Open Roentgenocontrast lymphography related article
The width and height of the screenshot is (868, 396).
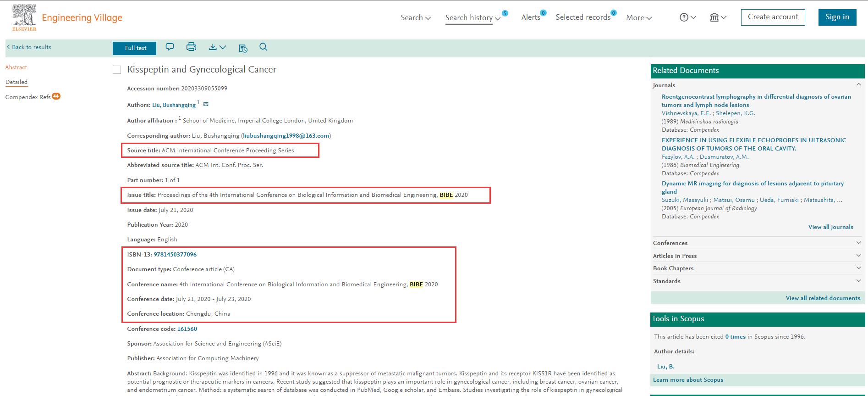click(x=756, y=101)
